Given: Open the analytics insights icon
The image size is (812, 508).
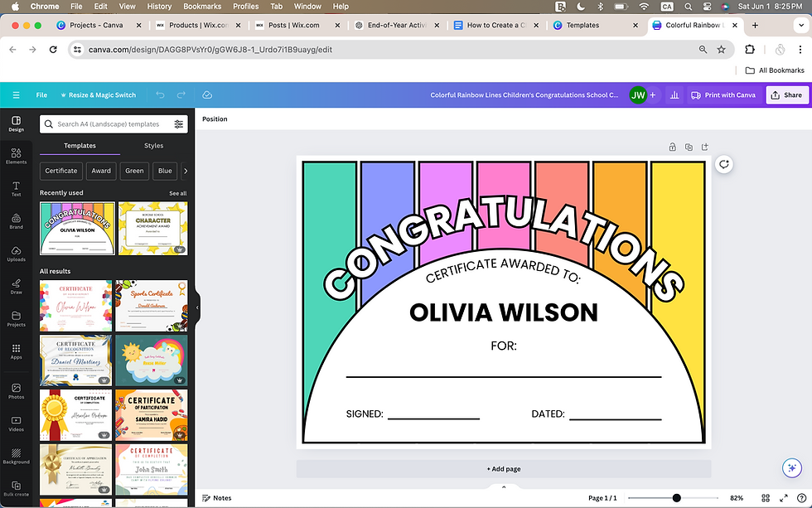Looking at the screenshot, I should click(674, 95).
